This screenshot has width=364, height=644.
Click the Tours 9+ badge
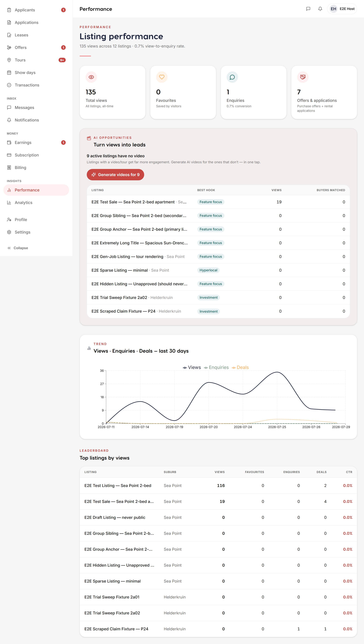click(62, 60)
